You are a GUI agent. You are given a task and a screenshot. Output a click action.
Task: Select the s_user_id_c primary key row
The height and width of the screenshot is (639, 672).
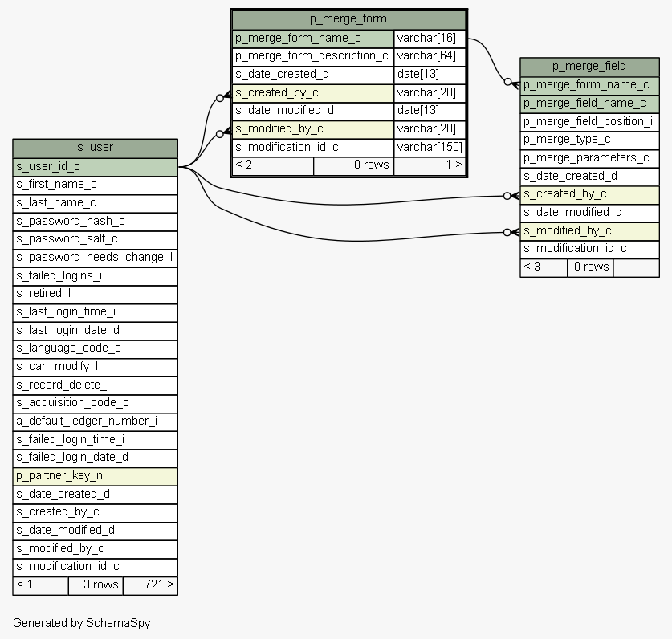tap(95, 166)
